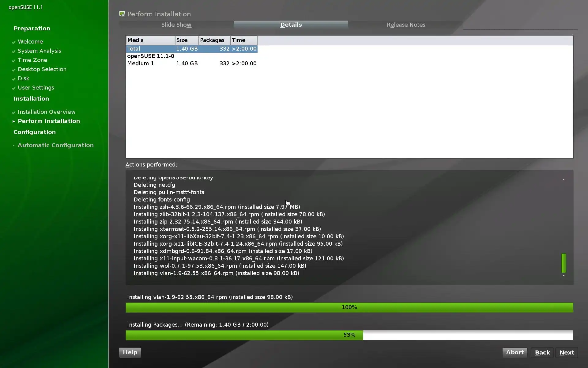The image size is (588, 368).
Task: Click the checkmark next to User Settings
Action: click(13, 88)
